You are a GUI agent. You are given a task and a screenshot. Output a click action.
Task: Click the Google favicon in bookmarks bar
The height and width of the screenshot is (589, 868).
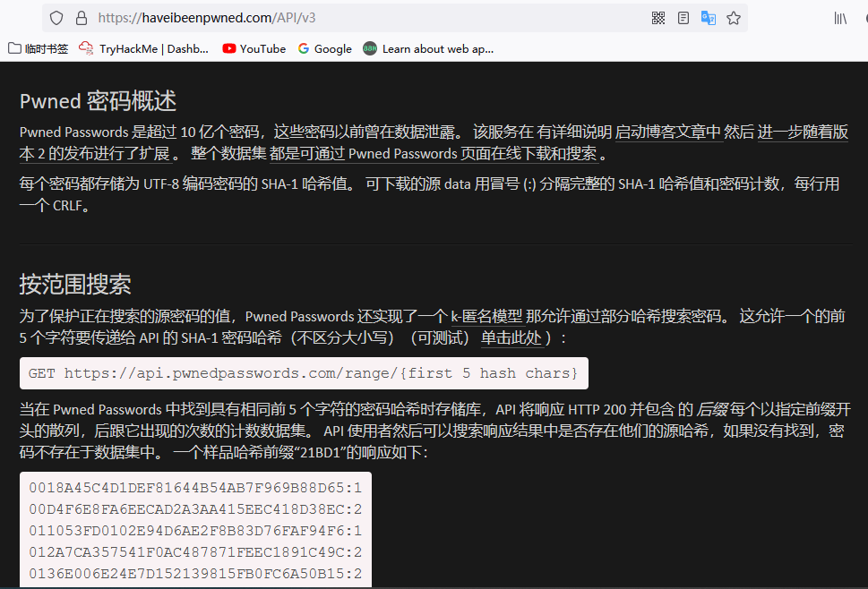coord(304,48)
